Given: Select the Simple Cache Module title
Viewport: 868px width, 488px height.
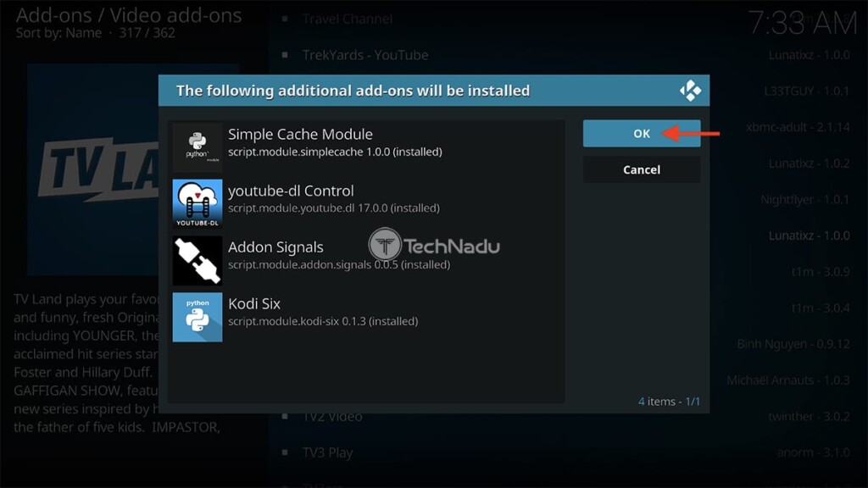Looking at the screenshot, I should pos(300,134).
